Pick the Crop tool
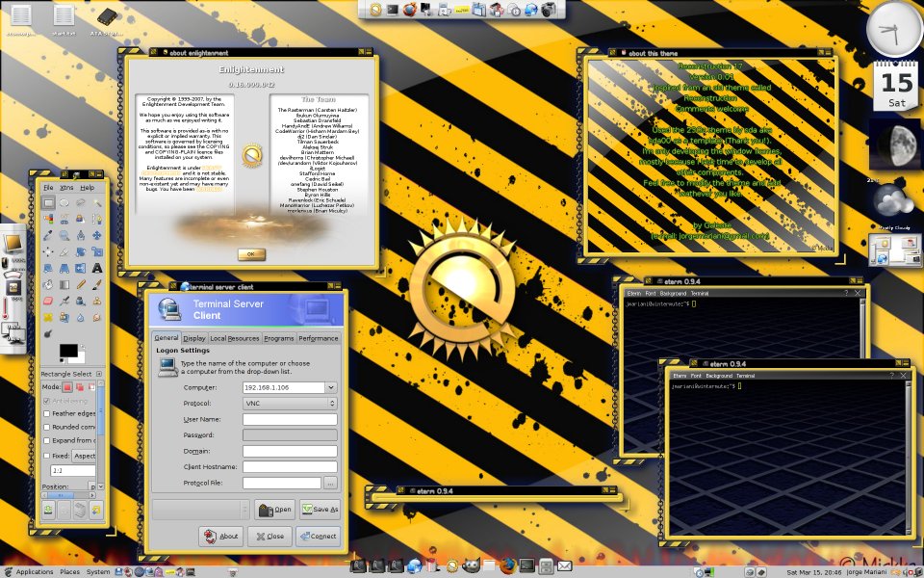 pos(64,251)
